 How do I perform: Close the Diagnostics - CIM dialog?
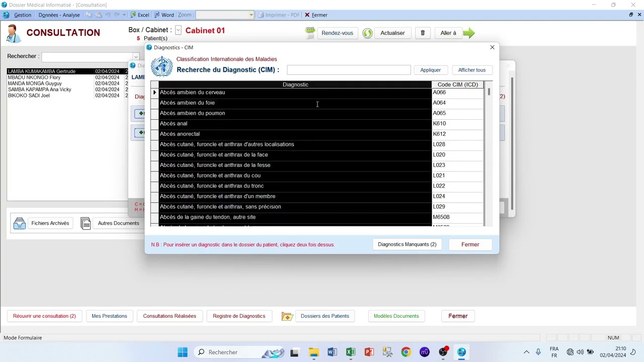(492, 47)
